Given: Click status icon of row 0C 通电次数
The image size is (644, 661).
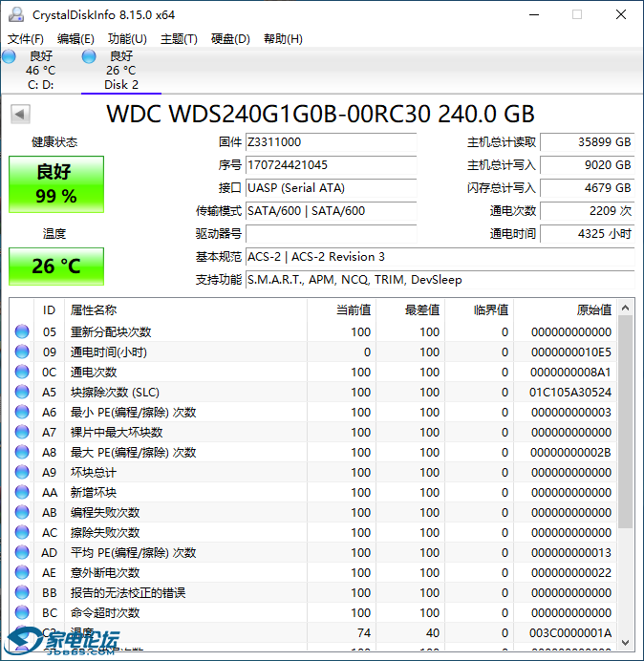Looking at the screenshot, I should pos(22,372).
